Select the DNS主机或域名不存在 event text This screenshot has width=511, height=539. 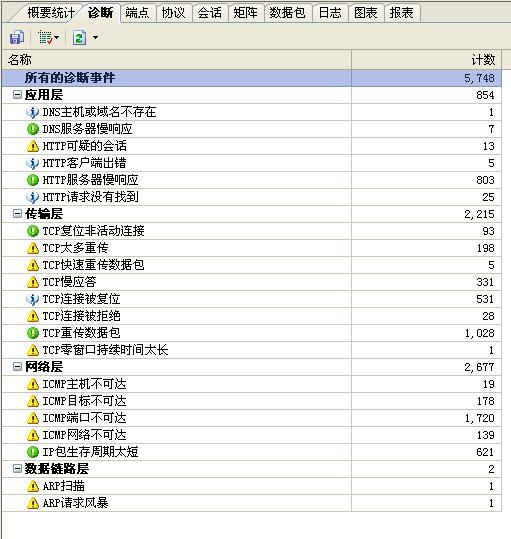click(x=99, y=112)
